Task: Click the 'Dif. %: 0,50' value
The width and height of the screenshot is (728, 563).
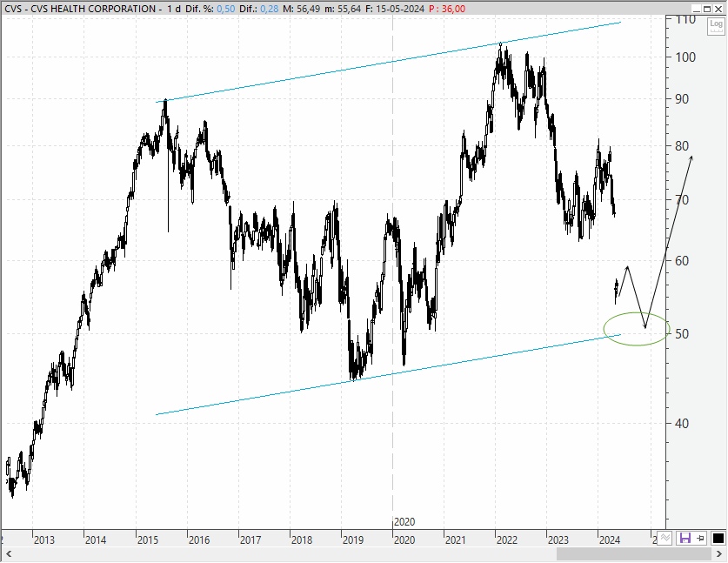Action: tap(210, 9)
